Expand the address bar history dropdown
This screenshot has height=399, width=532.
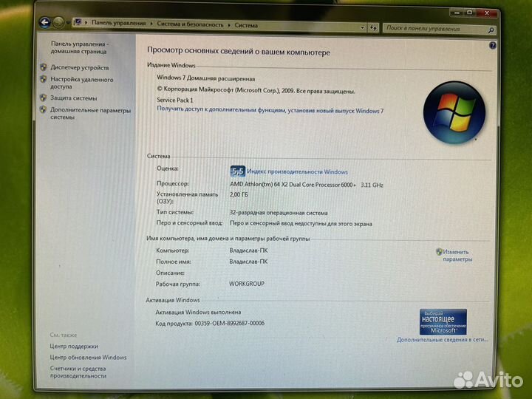coord(362,27)
